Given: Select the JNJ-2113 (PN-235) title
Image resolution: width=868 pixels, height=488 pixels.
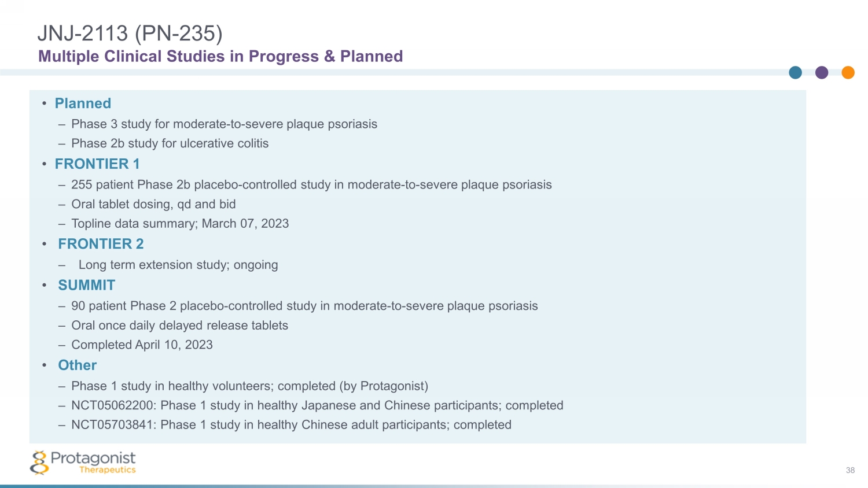Looking at the screenshot, I should [x=130, y=34].
